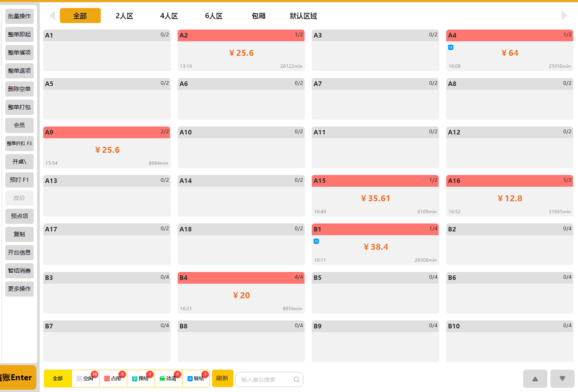Click the 刷新 refresh button
578x392 pixels.
[x=222, y=378]
